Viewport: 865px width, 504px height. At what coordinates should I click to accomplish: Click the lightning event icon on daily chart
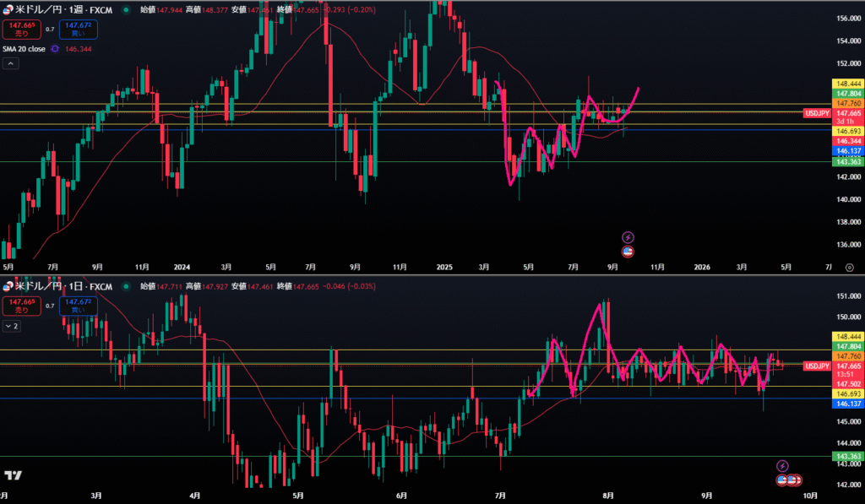(782, 465)
